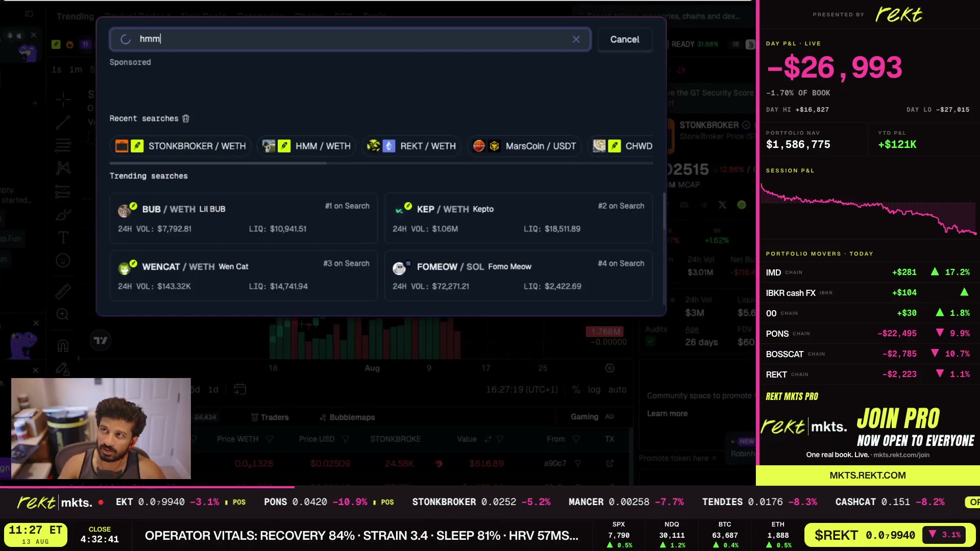Screen dimensions: 980x551
Task: Open the REKT / WETH recent search
Action: [x=411, y=146]
